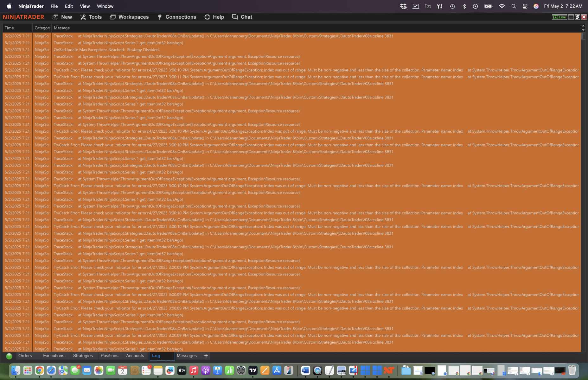Open the Trash in the dock
The width and height of the screenshot is (588, 380).
coord(572,370)
